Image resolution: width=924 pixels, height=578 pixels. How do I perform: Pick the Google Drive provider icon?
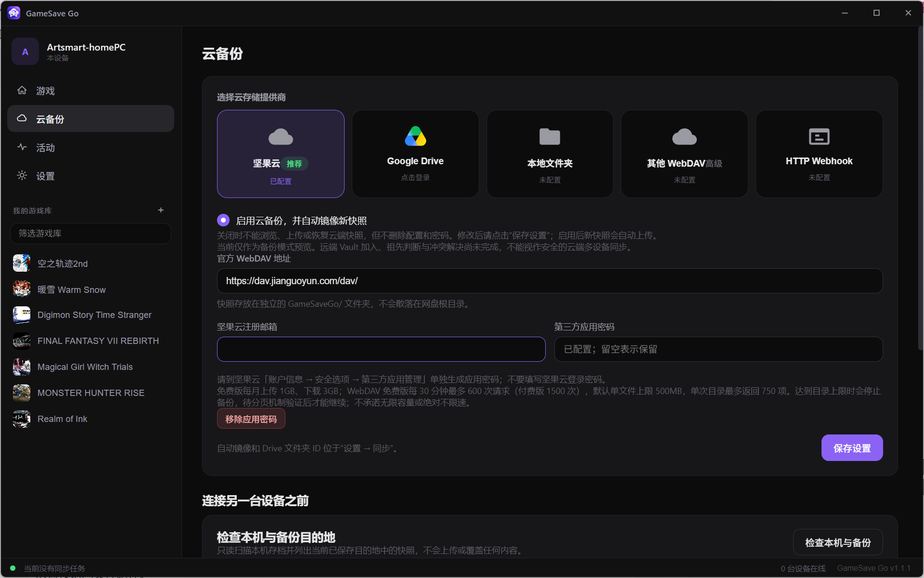(415, 136)
